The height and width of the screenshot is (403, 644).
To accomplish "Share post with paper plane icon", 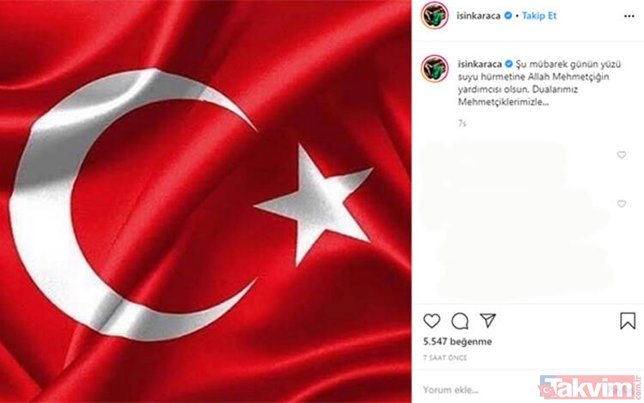I will pyautogui.click(x=488, y=320).
